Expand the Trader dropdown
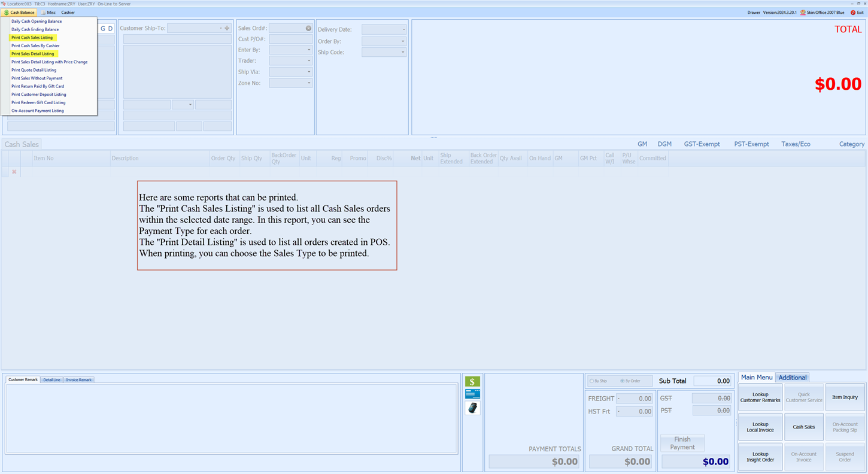 pyautogui.click(x=309, y=61)
